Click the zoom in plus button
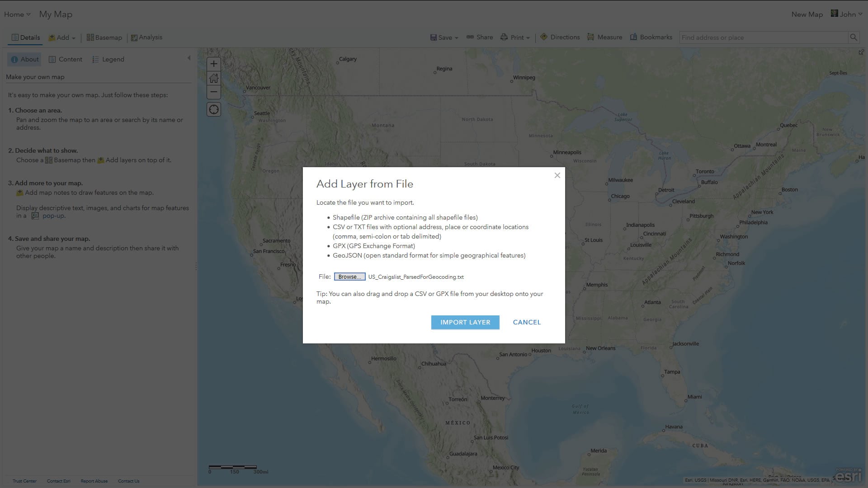The height and width of the screenshot is (488, 868). [214, 64]
